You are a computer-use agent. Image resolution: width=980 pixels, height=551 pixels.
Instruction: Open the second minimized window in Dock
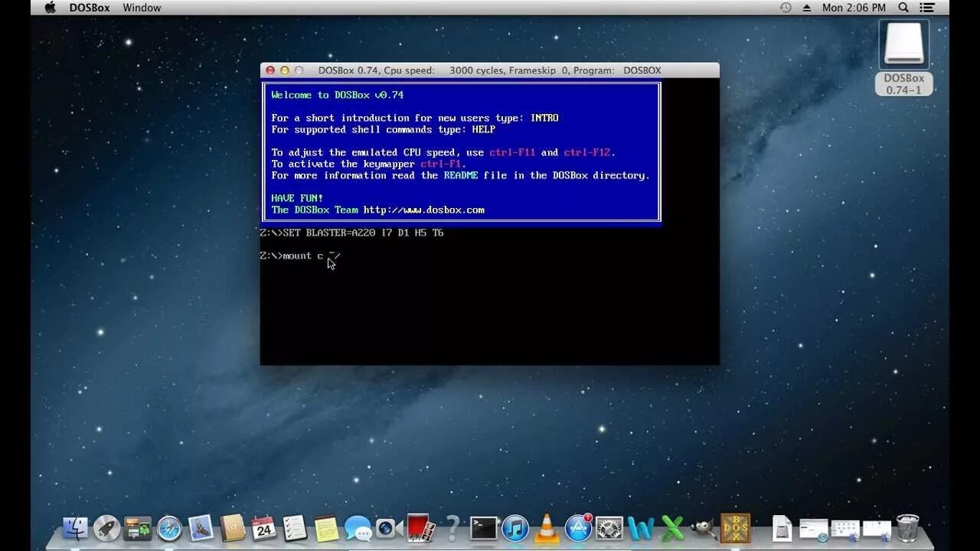click(x=845, y=530)
